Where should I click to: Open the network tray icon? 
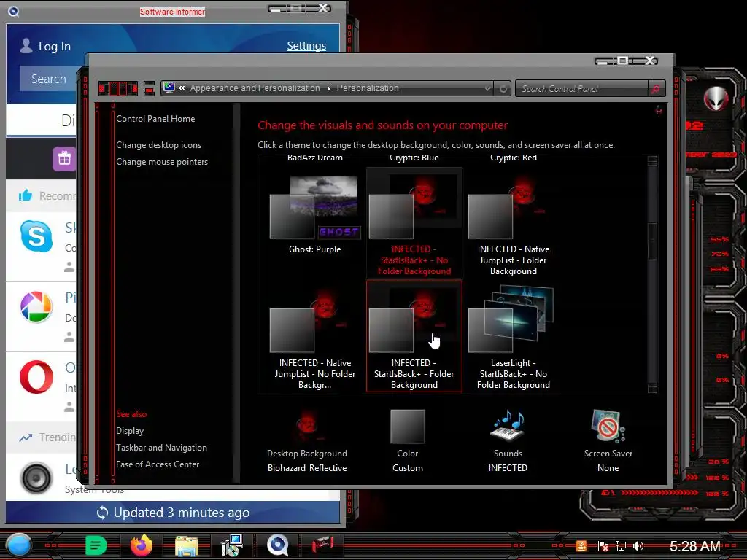tap(620, 546)
